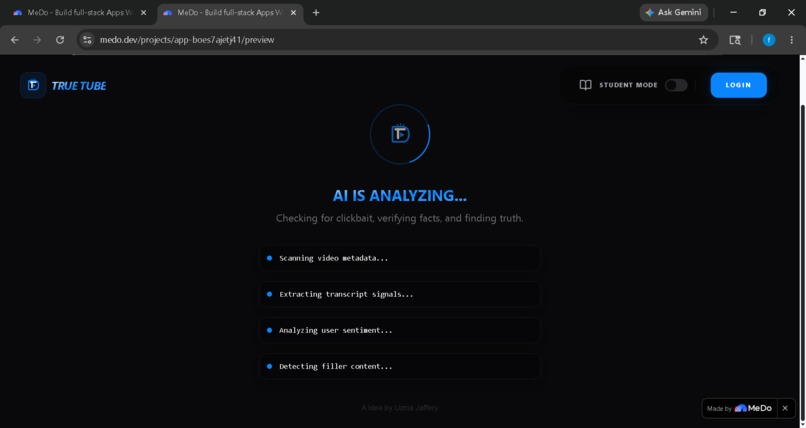Close the first MeDo tab
806x428 pixels.
(143, 13)
